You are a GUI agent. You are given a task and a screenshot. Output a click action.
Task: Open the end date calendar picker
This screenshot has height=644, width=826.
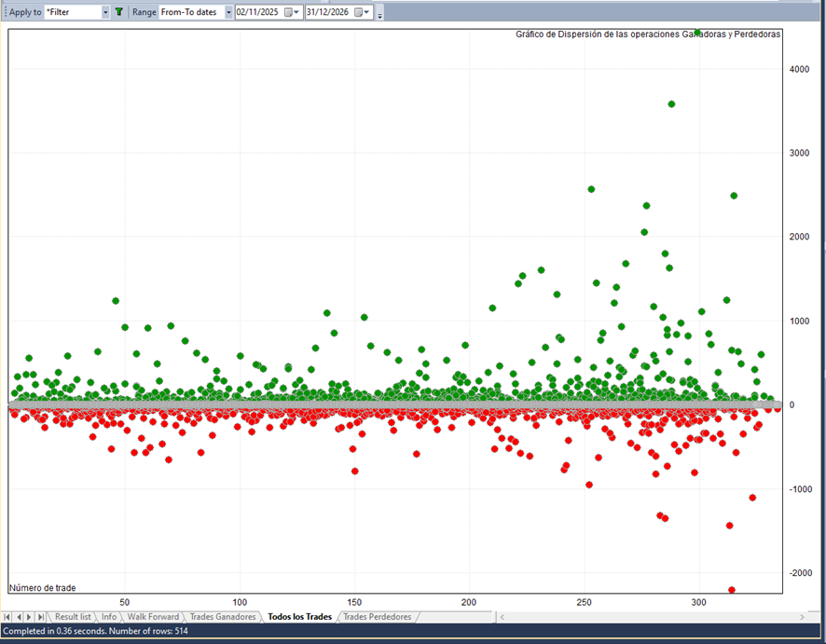359,12
